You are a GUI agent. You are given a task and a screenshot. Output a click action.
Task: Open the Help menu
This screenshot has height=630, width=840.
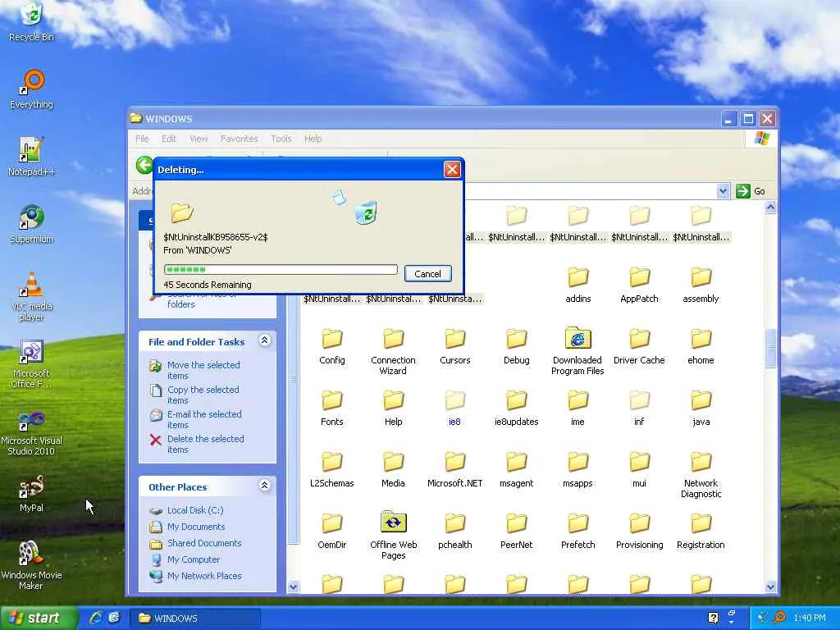(313, 139)
